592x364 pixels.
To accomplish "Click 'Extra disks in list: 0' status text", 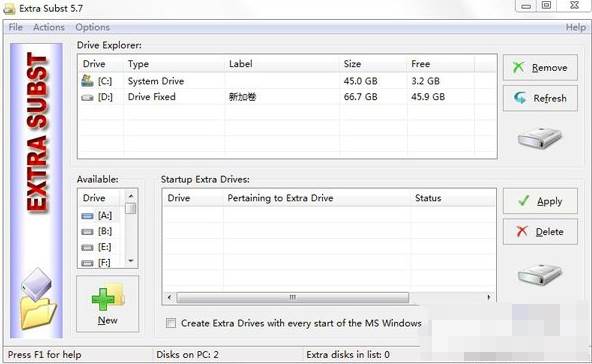I will pyautogui.click(x=348, y=355).
